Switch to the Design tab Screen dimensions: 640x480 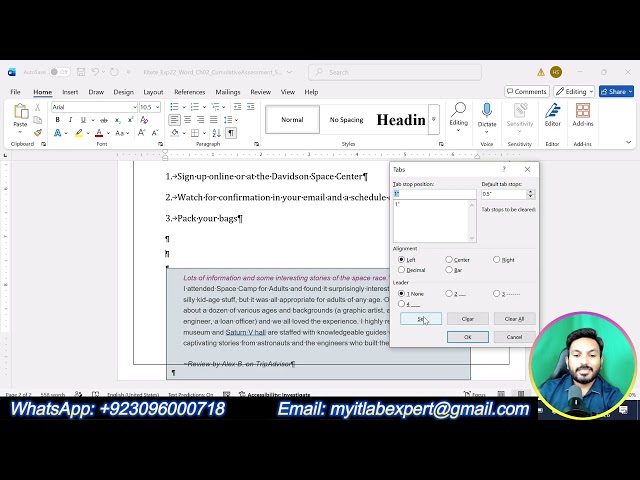coord(123,92)
